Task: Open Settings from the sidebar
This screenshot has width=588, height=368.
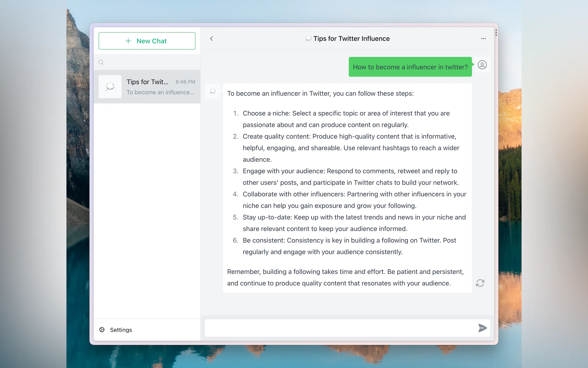Action: click(121, 330)
